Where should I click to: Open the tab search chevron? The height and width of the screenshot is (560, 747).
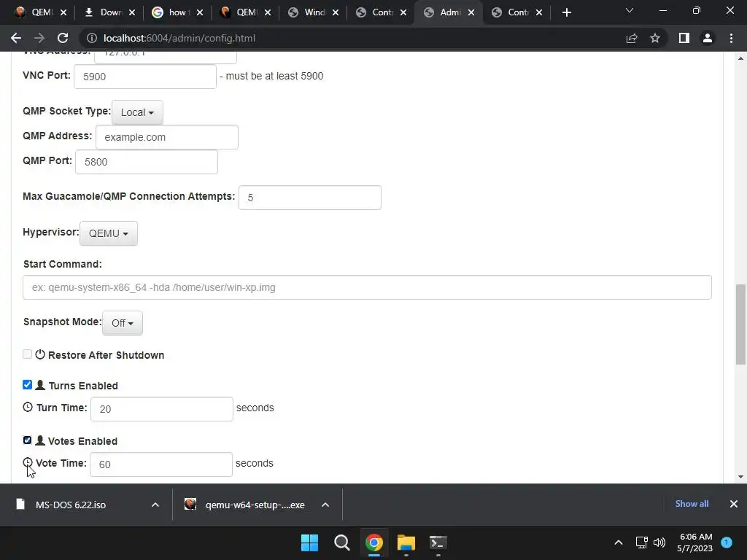pyautogui.click(x=630, y=10)
